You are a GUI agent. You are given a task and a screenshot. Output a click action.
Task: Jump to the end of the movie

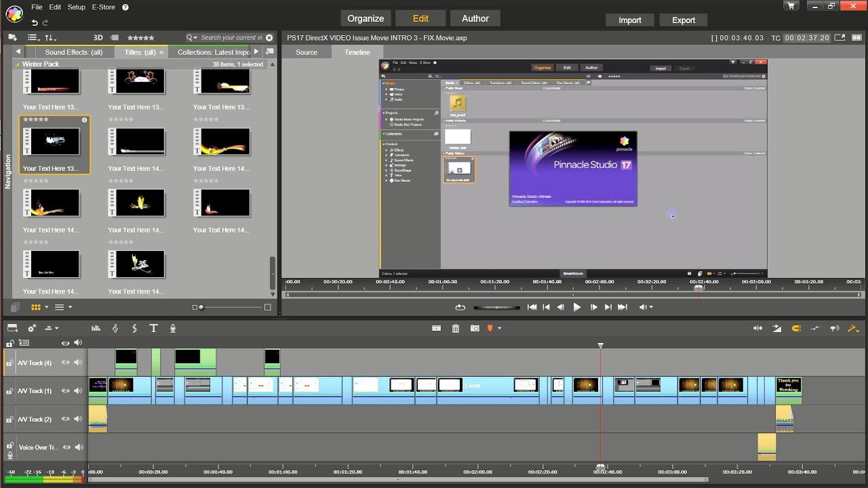[623, 307]
